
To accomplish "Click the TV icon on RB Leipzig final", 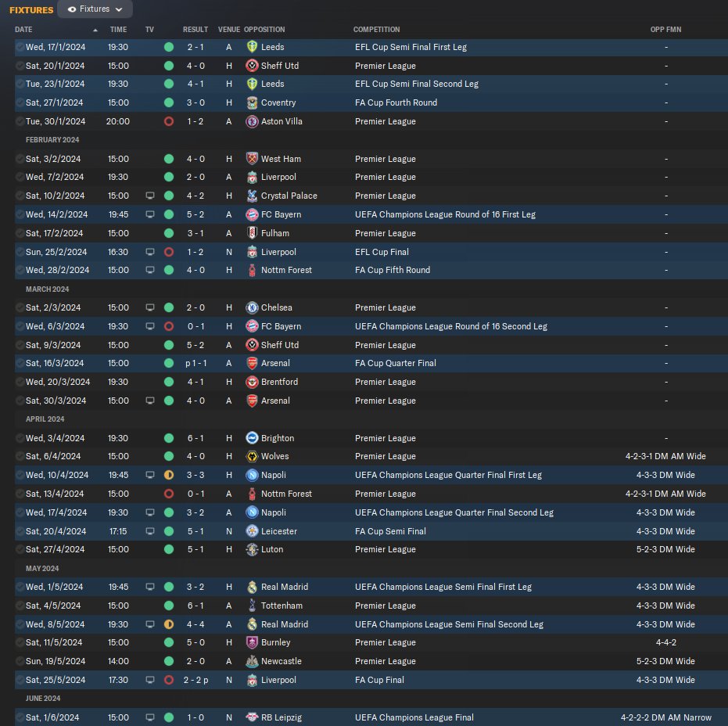I will coord(150,717).
